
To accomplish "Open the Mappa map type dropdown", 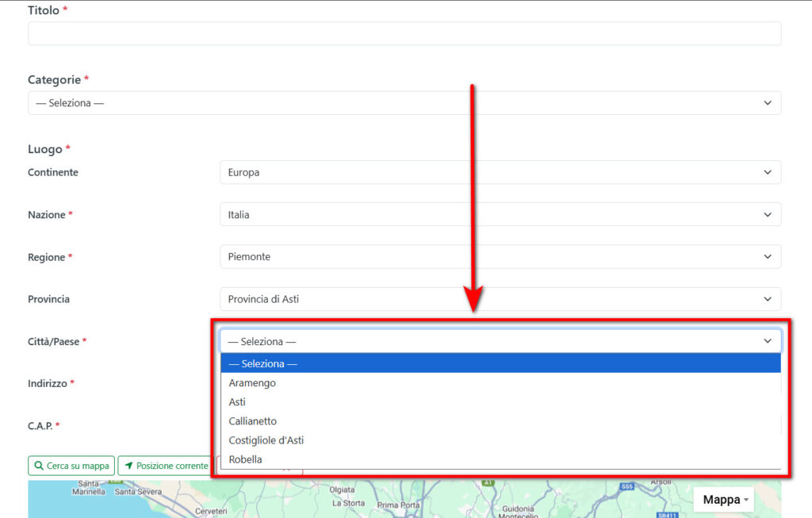I will [726, 500].
